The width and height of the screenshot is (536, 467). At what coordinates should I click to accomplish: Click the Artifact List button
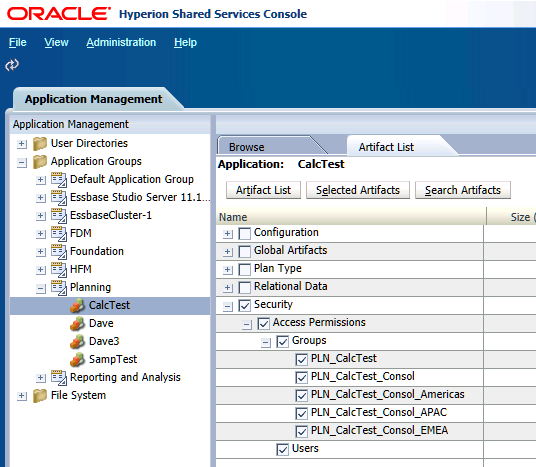click(x=263, y=190)
